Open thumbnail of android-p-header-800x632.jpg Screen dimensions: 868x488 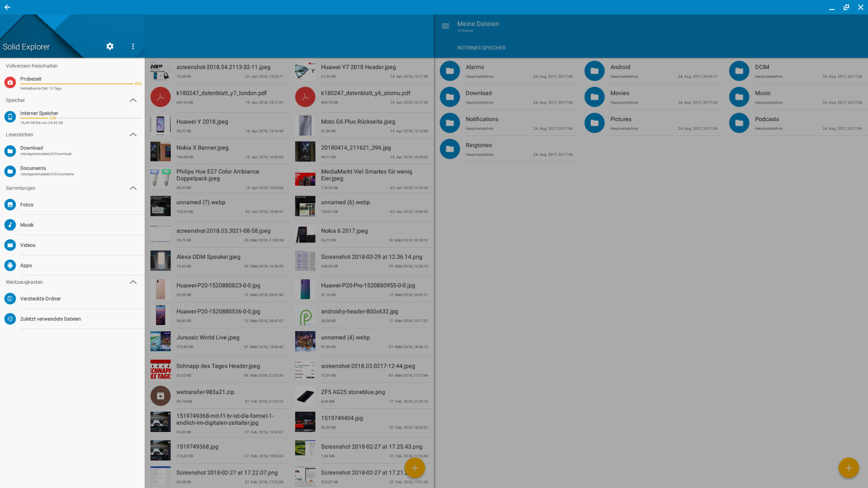305,315
